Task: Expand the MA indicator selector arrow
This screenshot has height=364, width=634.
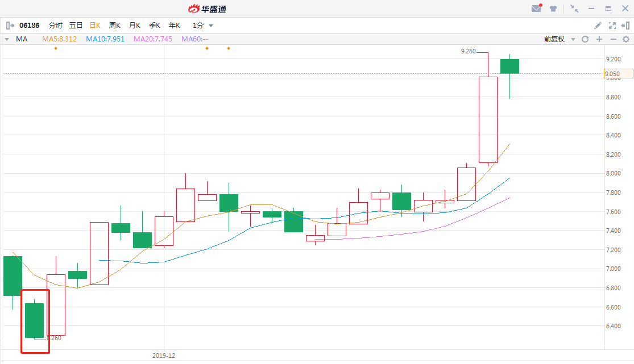Action: pyautogui.click(x=6, y=39)
